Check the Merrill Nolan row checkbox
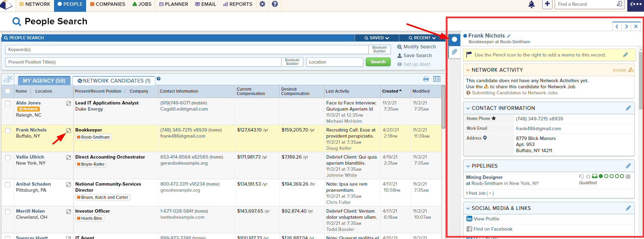644x239 pixels. (x=8, y=212)
